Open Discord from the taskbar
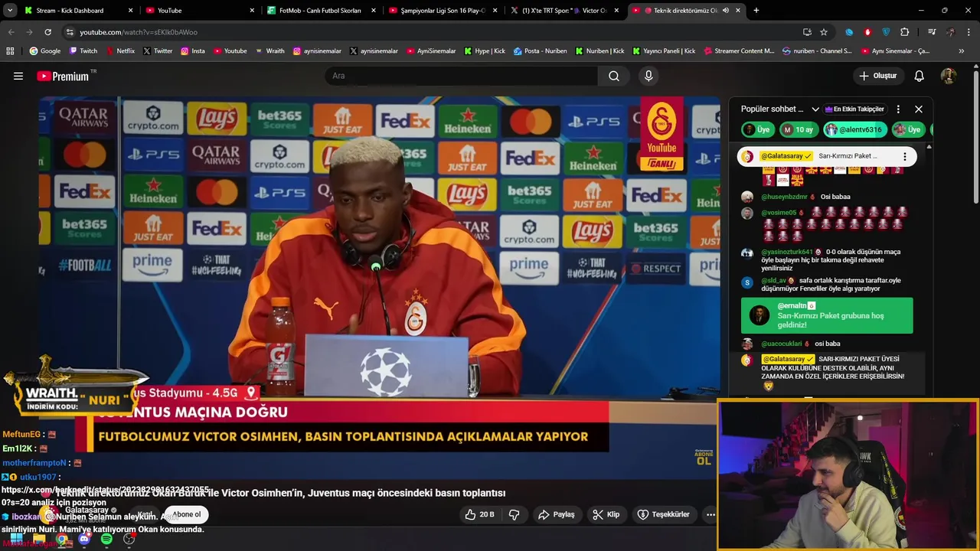980x551 pixels. tap(84, 540)
